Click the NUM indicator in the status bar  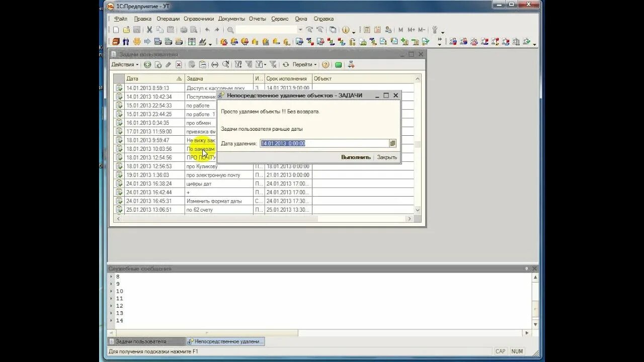517,351
